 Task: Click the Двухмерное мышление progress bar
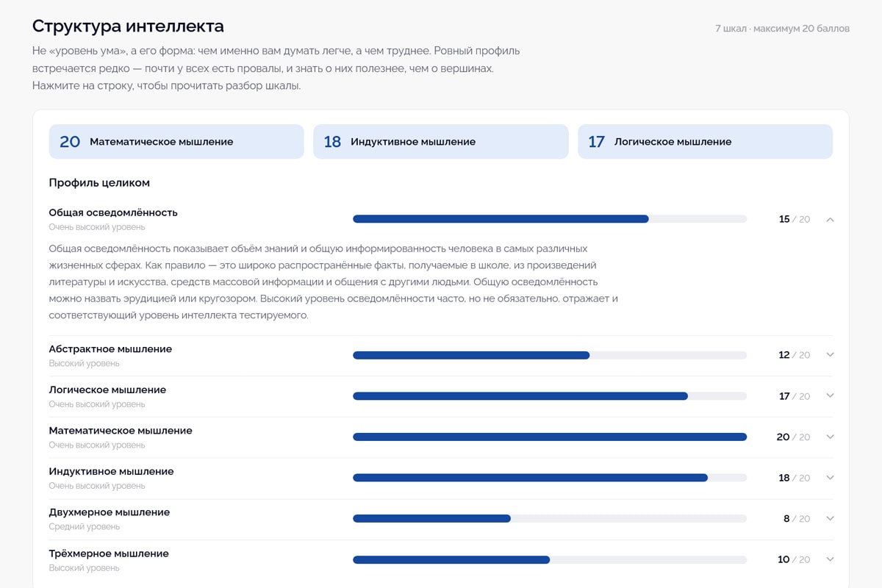(550, 518)
